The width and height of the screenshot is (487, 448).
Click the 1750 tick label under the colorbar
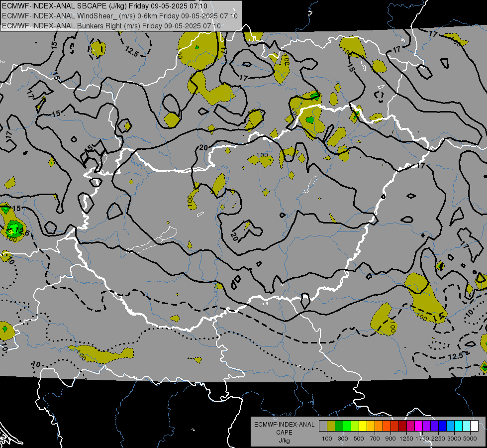coord(422,439)
